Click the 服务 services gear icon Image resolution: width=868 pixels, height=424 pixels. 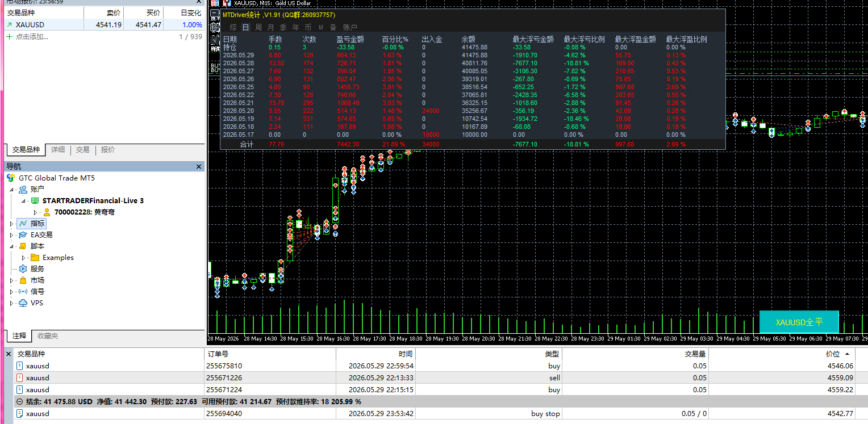tap(23, 269)
